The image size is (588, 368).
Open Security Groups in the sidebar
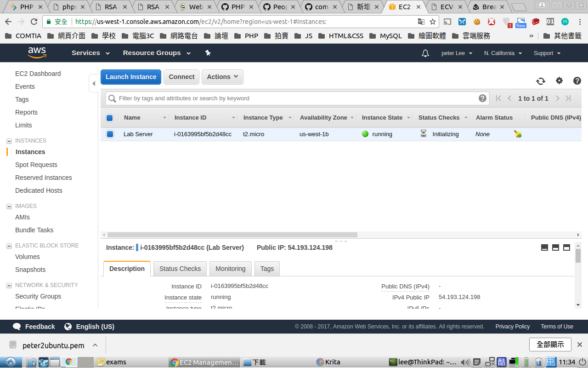[38, 296]
